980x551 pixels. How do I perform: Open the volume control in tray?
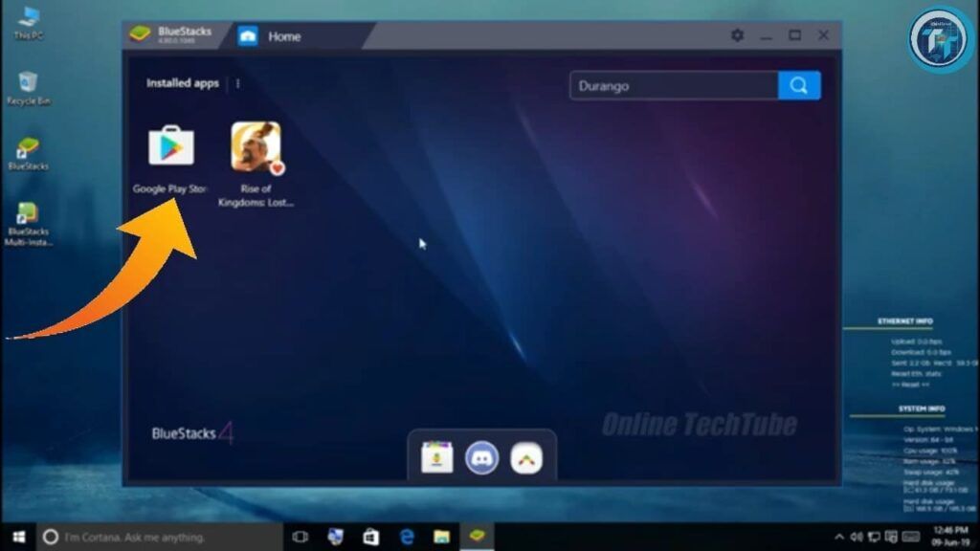(x=857, y=538)
